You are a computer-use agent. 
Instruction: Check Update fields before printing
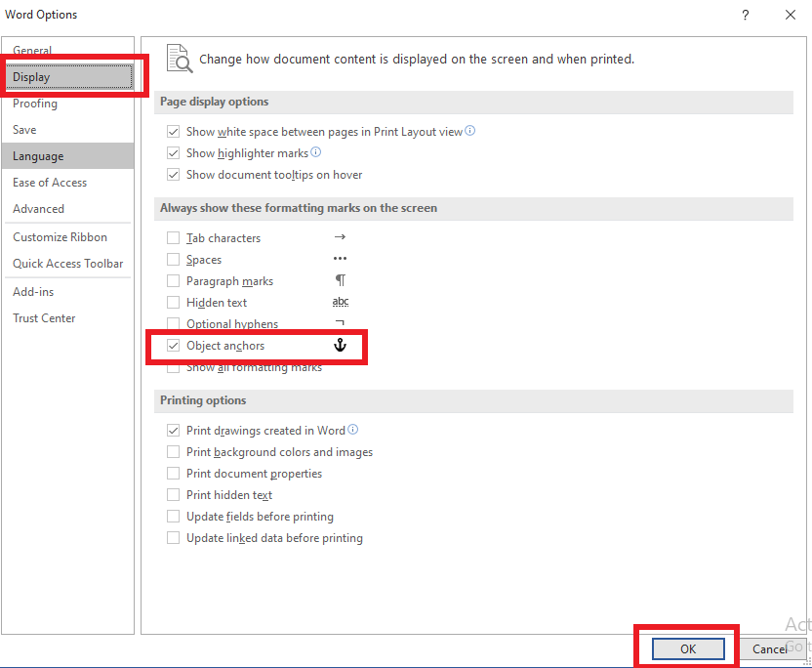[x=173, y=517]
